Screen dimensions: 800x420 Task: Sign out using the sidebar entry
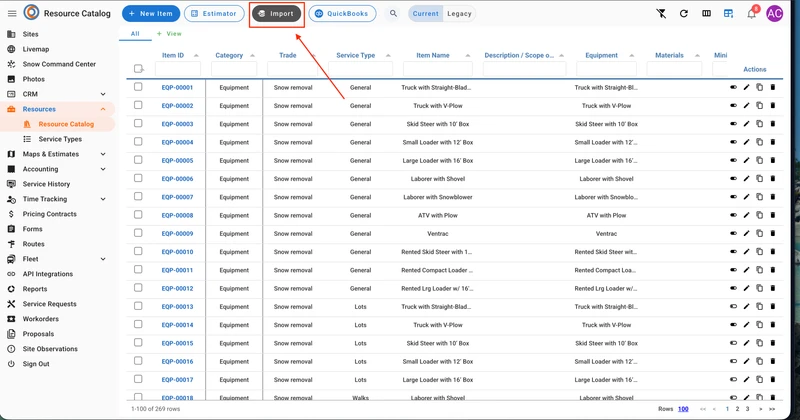36,364
